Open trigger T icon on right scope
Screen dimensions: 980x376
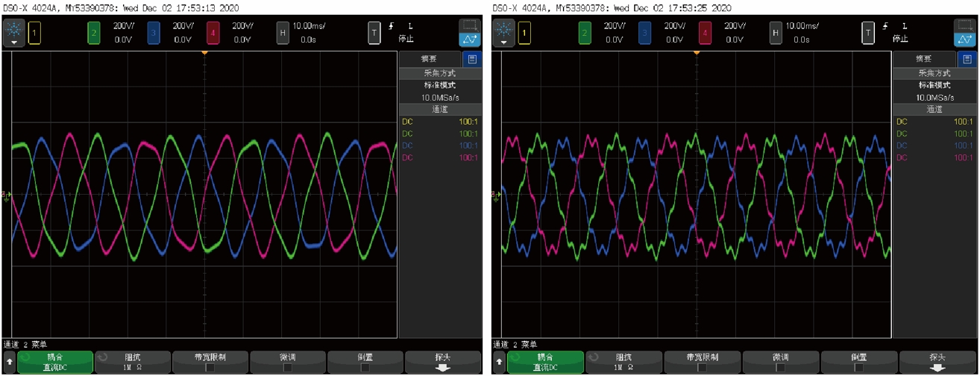(x=868, y=33)
